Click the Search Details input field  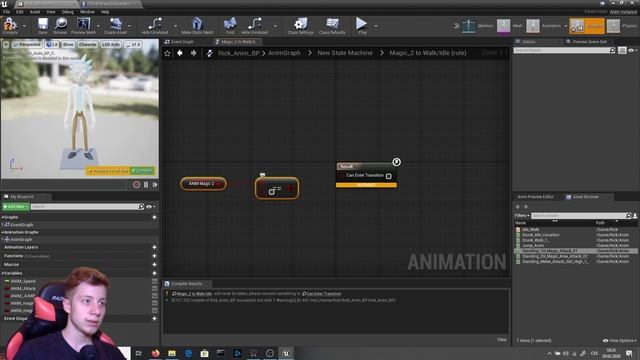click(x=564, y=50)
